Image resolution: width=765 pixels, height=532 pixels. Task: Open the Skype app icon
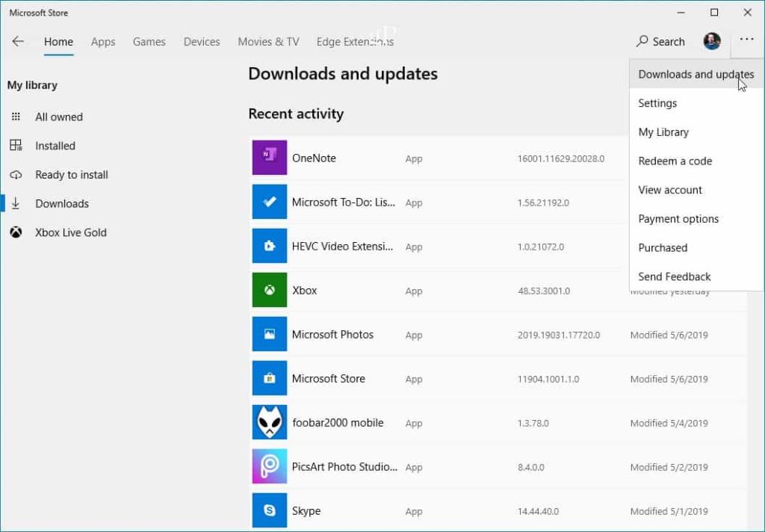(x=269, y=510)
